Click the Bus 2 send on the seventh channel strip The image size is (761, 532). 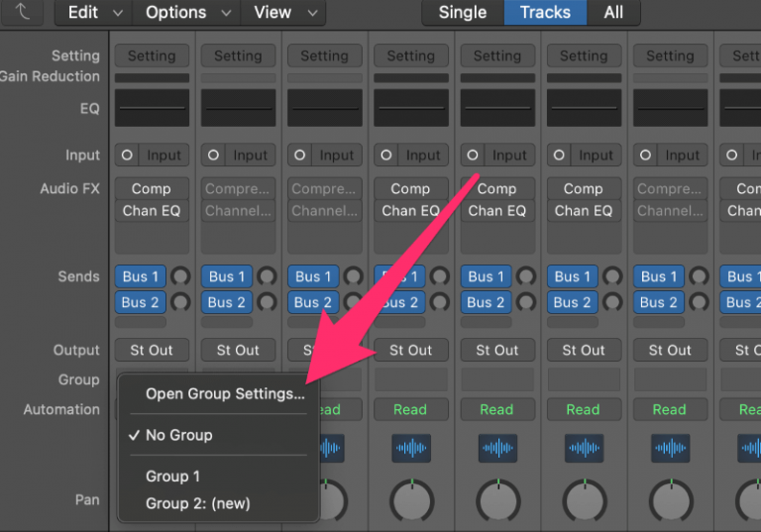point(659,302)
